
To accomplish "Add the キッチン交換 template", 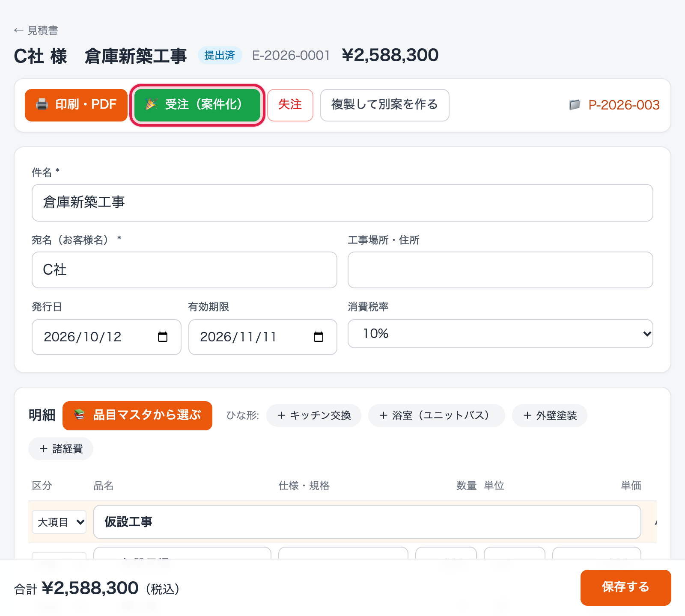I will 314,415.
